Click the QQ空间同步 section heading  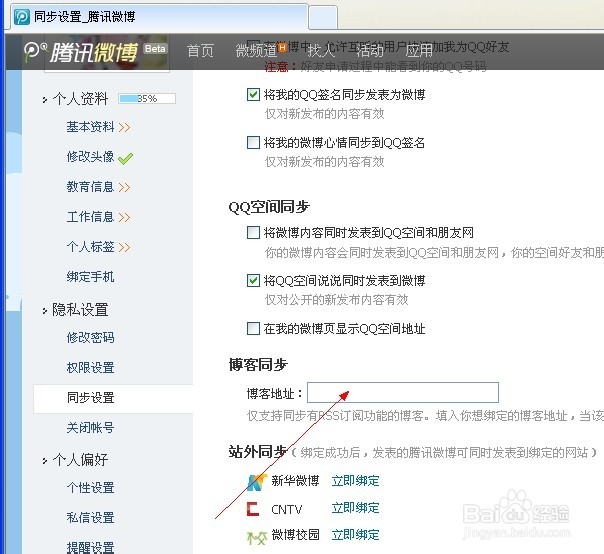point(269,207)
